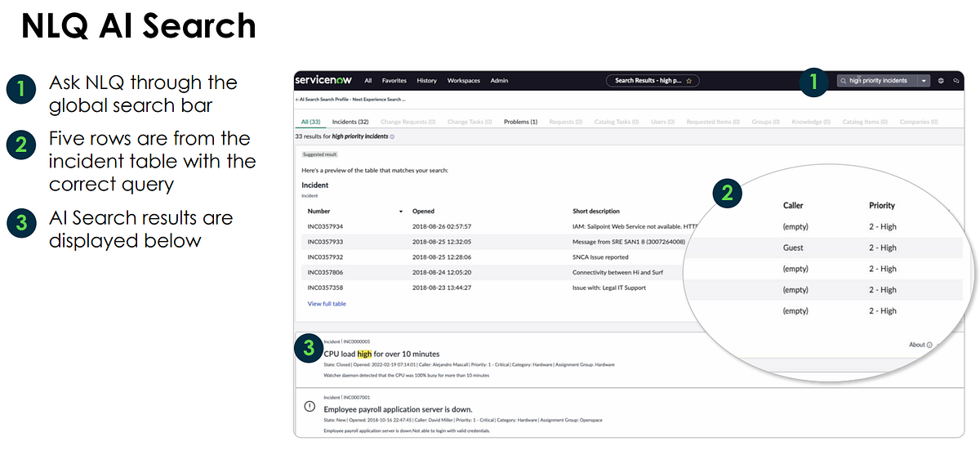Open the History menu
The width and height of the screenshot is (980, 455).
click(x=426, y=81)
